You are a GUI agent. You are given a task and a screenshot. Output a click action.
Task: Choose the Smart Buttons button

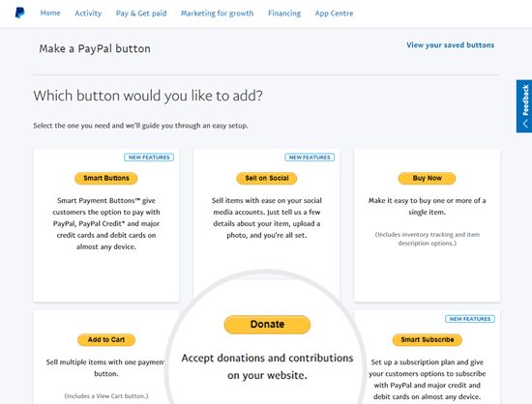(106, 178)
